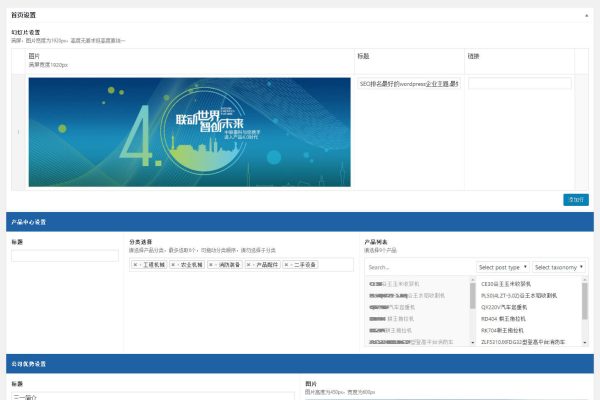Click the 产品中心设置 标题 input field

pos(65,256)
